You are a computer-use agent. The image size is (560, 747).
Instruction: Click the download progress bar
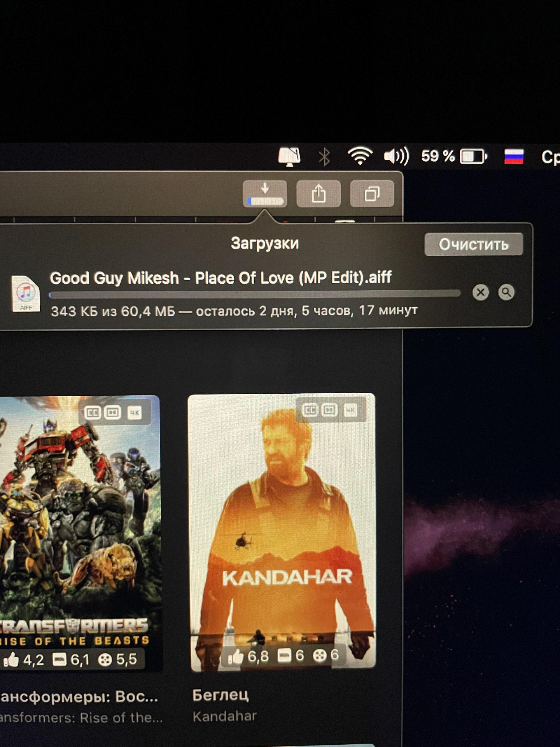[x=255, y=294]
